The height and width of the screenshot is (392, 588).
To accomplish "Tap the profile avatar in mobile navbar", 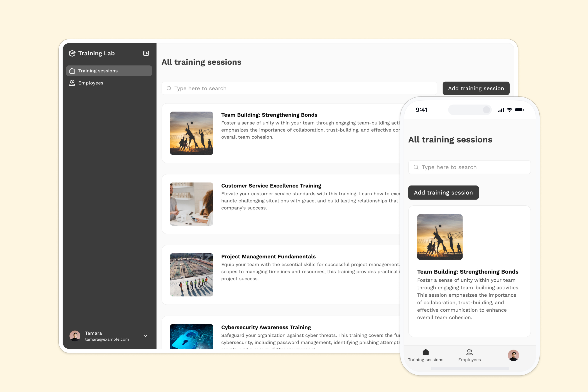I will click(x=513, y=355).
